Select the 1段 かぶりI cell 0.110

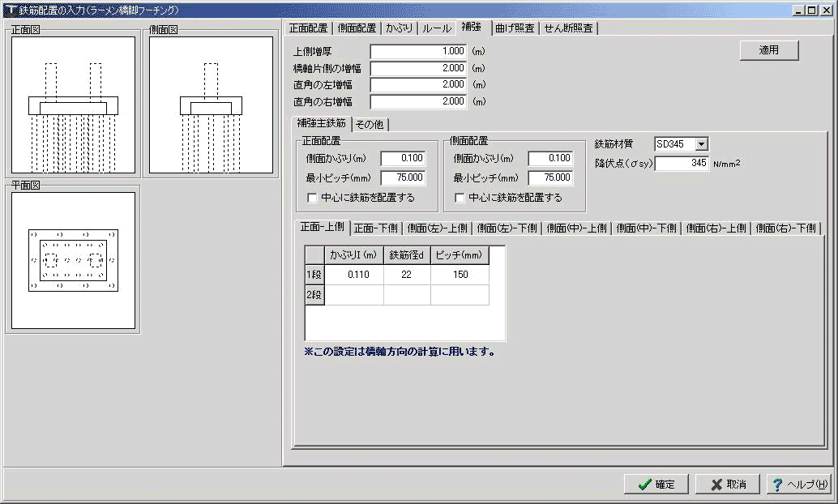tap(354, 275)
